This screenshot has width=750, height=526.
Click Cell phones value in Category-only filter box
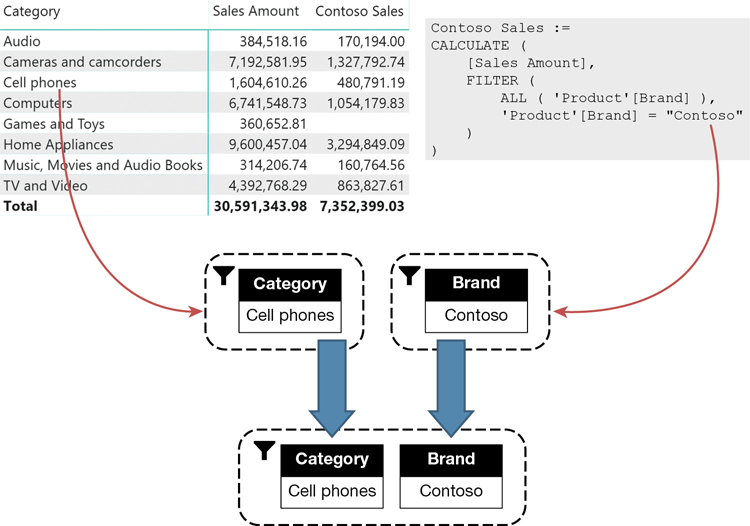point(290,316)
